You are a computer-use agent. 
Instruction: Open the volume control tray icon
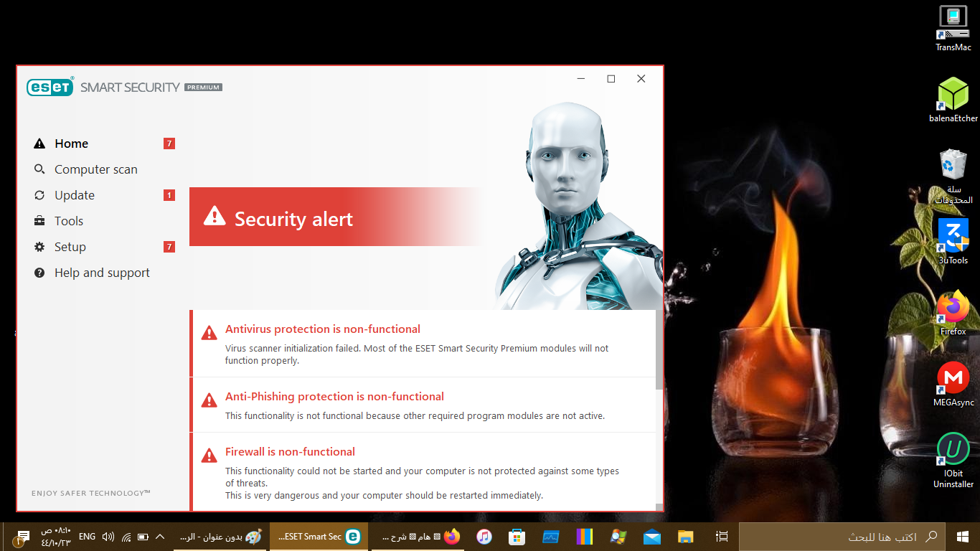click(x=108, y=537)
